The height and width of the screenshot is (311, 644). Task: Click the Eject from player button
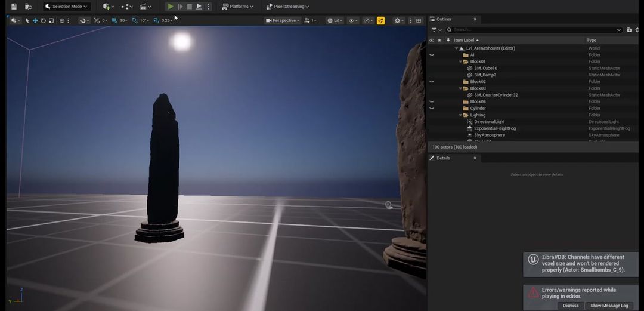tap(199, 7)
